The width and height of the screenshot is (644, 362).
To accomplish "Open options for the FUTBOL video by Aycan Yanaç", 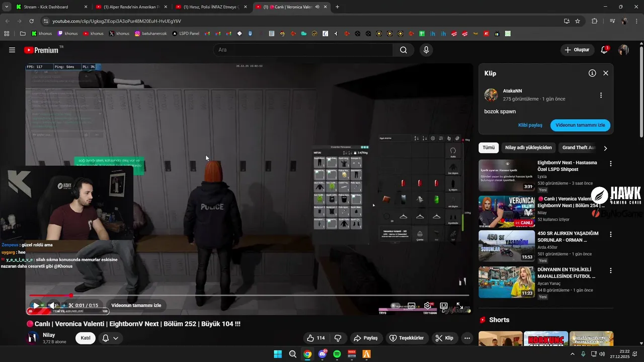I will 611,270.
